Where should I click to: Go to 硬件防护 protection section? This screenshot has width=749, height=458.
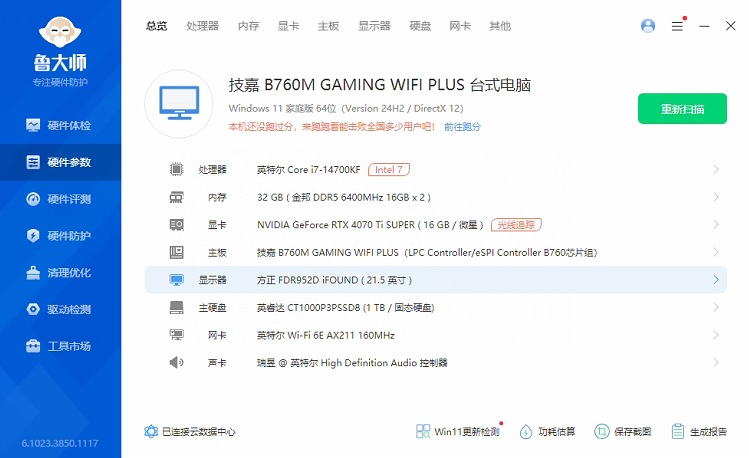pyautogui.click(x=60, y=236)
